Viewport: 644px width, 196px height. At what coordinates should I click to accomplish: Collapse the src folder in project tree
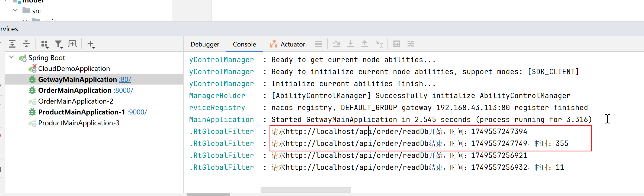[x=15, y=10]
